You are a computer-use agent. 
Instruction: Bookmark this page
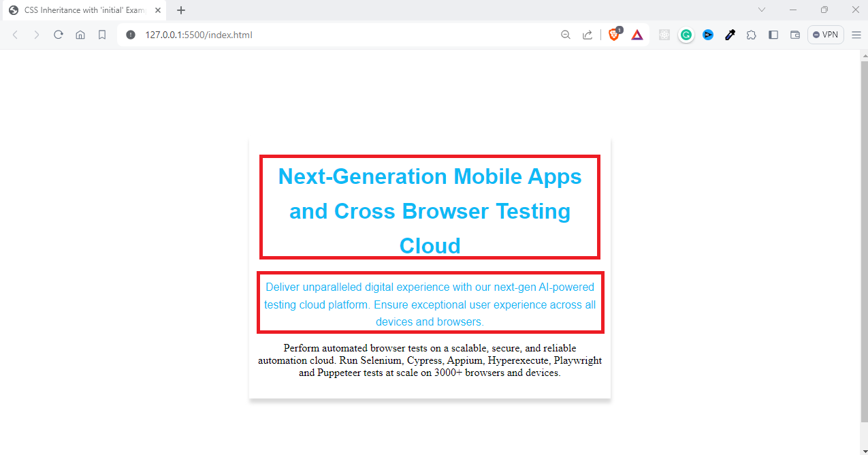pyautogui.click(x=102, y=35)
